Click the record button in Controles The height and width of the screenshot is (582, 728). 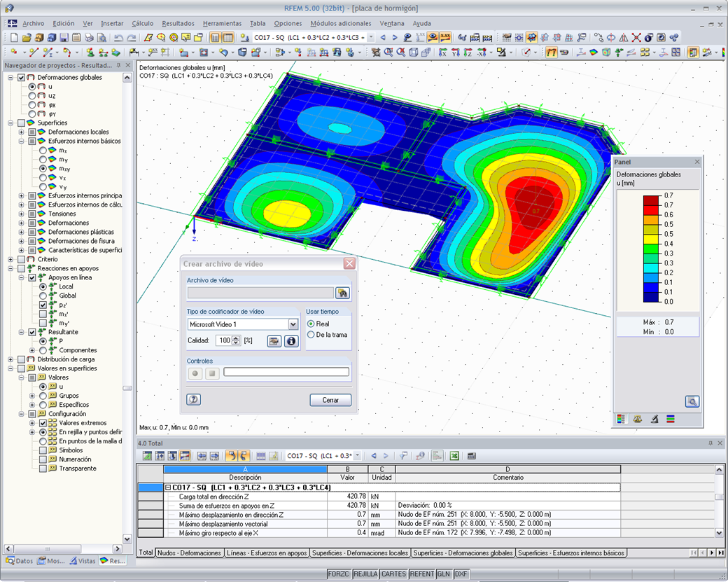(195, 373)
